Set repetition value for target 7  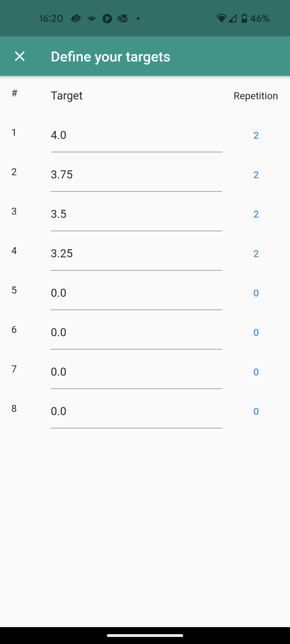[x=256, y=372]
